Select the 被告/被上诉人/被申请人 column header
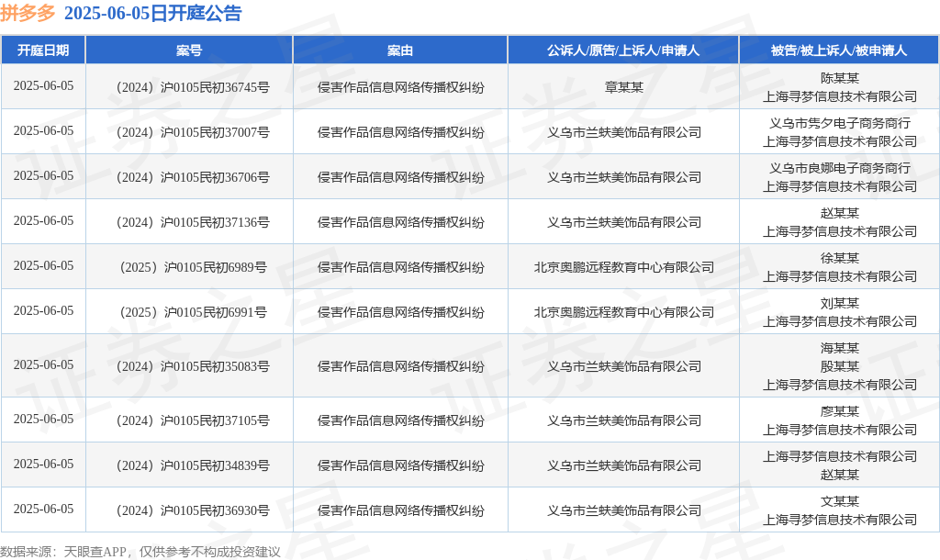940x560 pixels. (x=839, y=50)
